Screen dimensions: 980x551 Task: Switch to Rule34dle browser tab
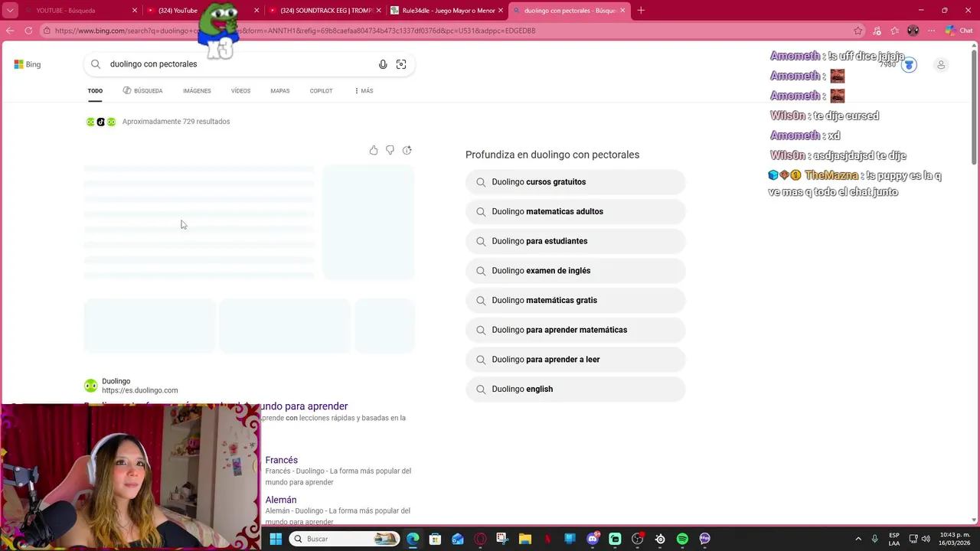click(x=448, y=11)
